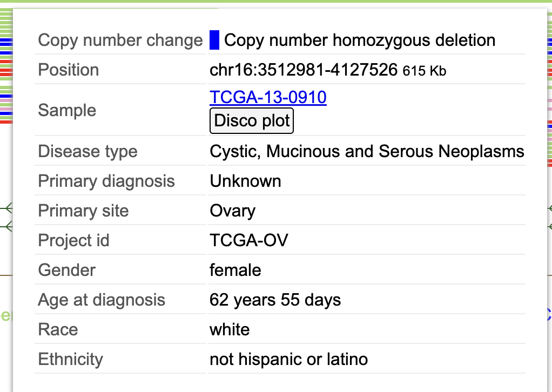The width and height of the screenshot is (552, 392).
Task: Click the '615 Kb' size label
Action: (x=425, y=71)
